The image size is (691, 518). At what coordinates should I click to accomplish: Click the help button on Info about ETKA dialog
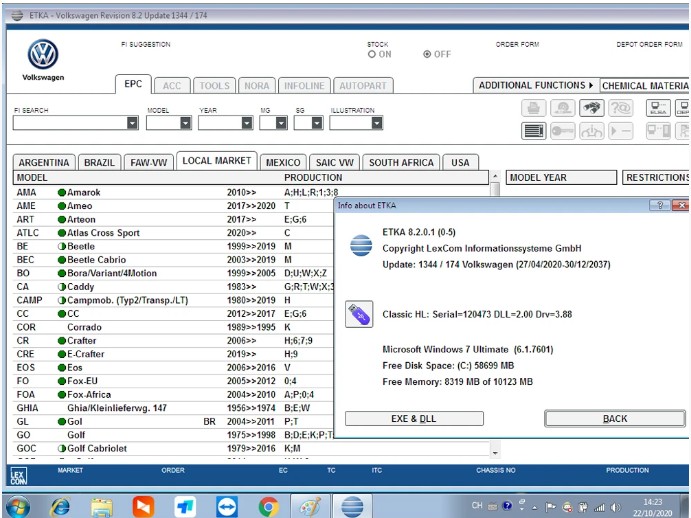(x=659, y=205)
